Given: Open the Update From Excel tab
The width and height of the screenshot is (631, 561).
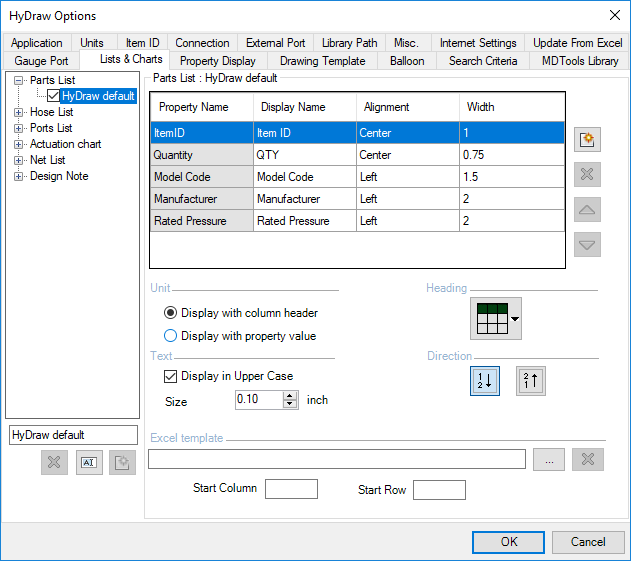Looking at the screenshot, I should [x=577, y=43].
